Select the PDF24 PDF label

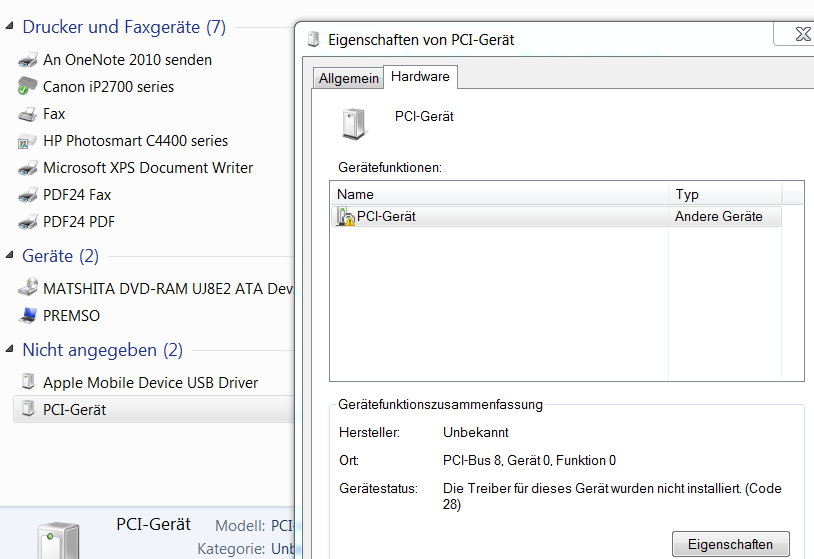point(79,222)
